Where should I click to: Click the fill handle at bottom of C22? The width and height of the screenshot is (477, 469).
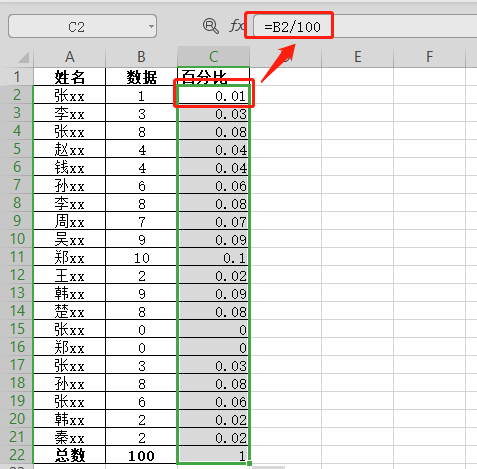(250, 464)
